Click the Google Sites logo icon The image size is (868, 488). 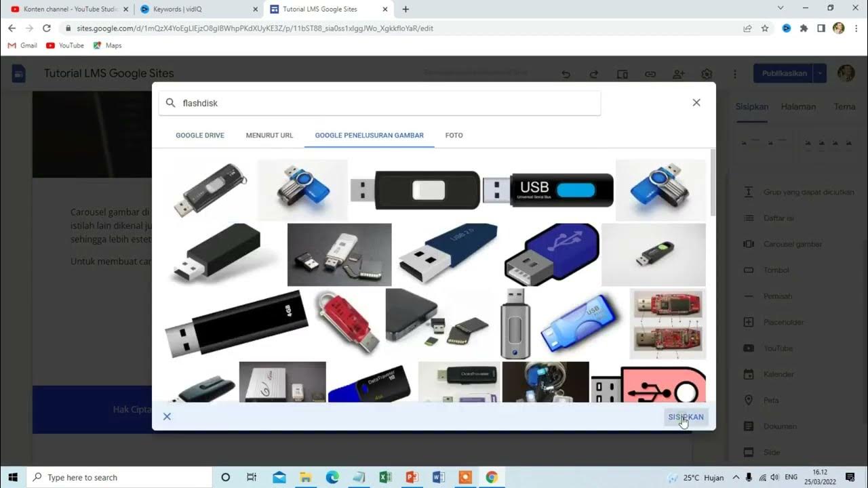click(18, 73)
